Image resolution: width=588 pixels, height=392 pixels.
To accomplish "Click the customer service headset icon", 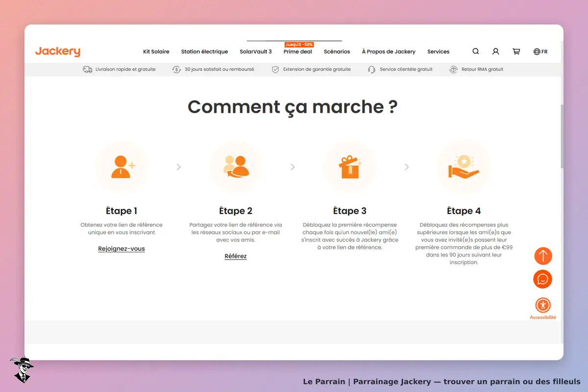I will [371, 70].
